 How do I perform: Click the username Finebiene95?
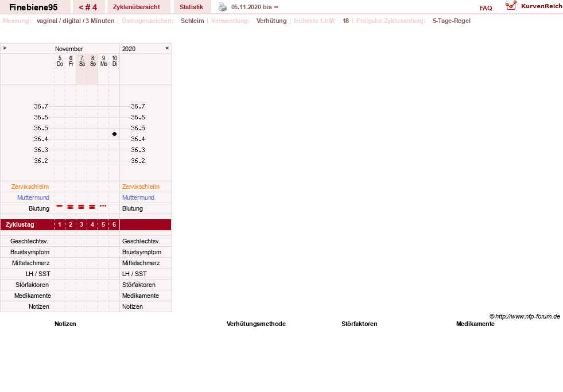[x=33, y=7]
